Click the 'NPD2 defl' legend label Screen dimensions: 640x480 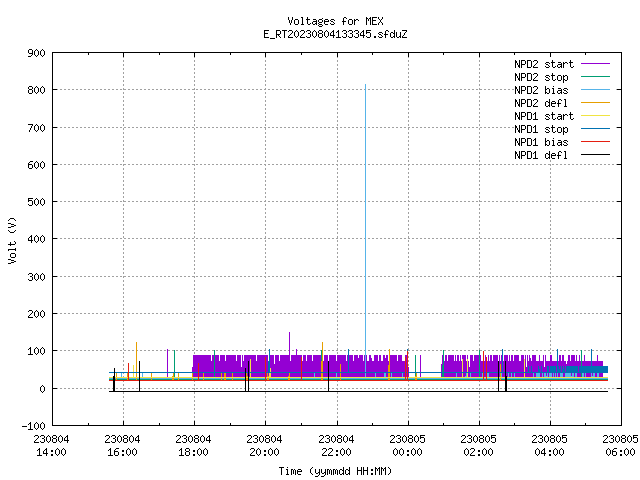click(541, 103)
